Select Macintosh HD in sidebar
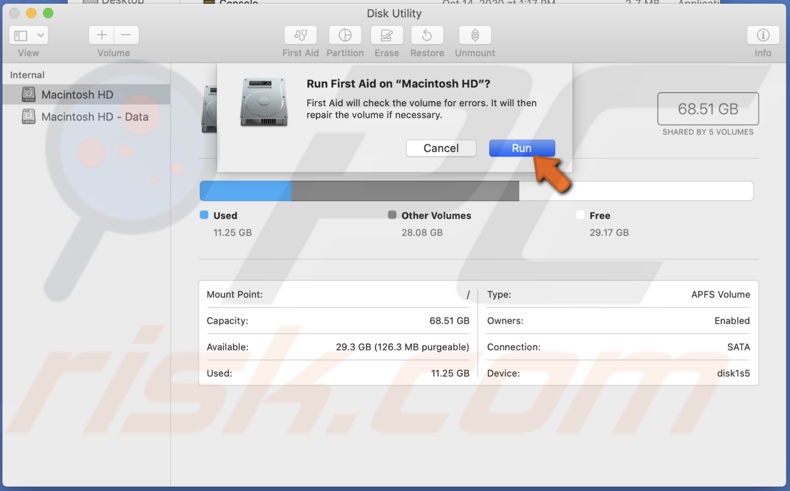 pyautogui.click(x=86, y=95)
